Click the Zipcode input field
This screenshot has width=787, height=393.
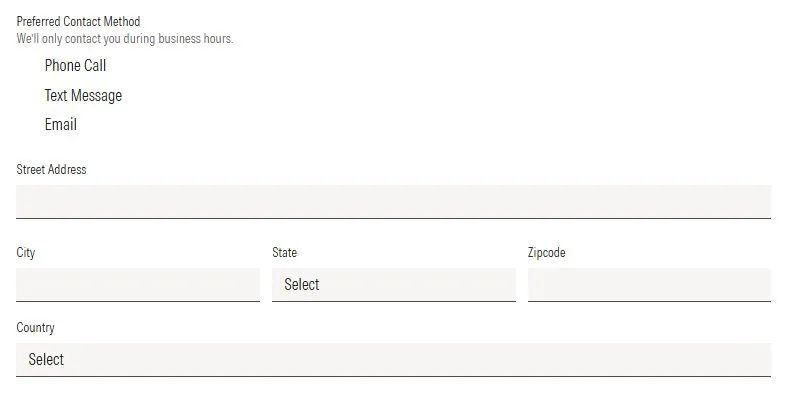coord(649,285)
